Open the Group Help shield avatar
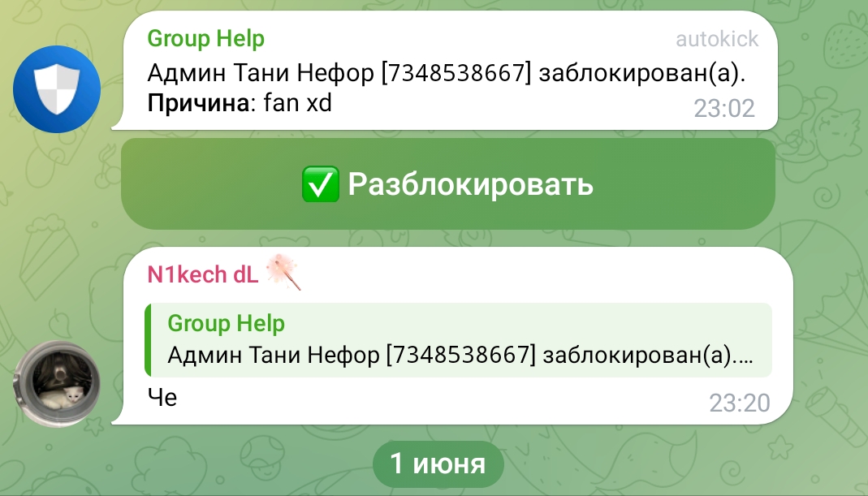 pos(57,89)
